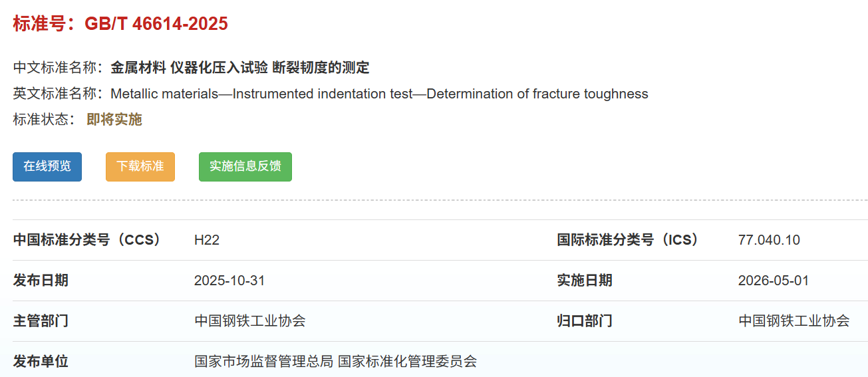Click the implementation date 2026-05-01
The image size is (868, 377).
click(774, 281)
